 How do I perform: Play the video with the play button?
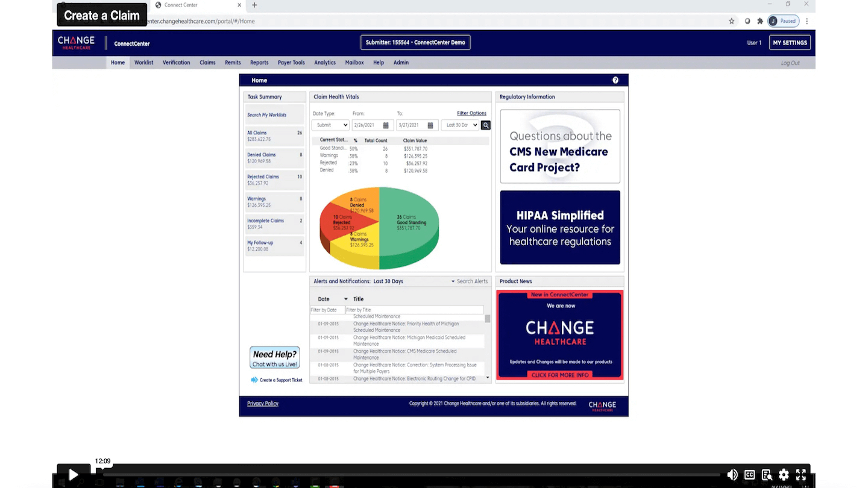tap(73, 475)
